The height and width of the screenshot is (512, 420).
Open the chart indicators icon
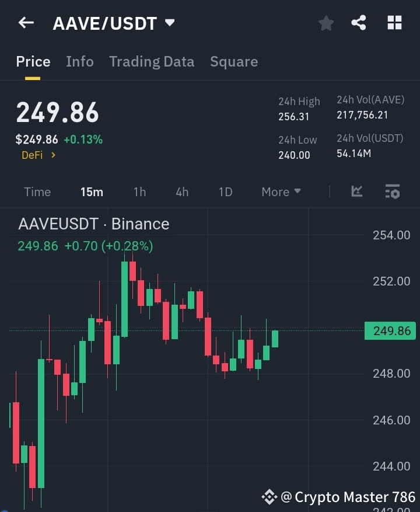[356, 191]
